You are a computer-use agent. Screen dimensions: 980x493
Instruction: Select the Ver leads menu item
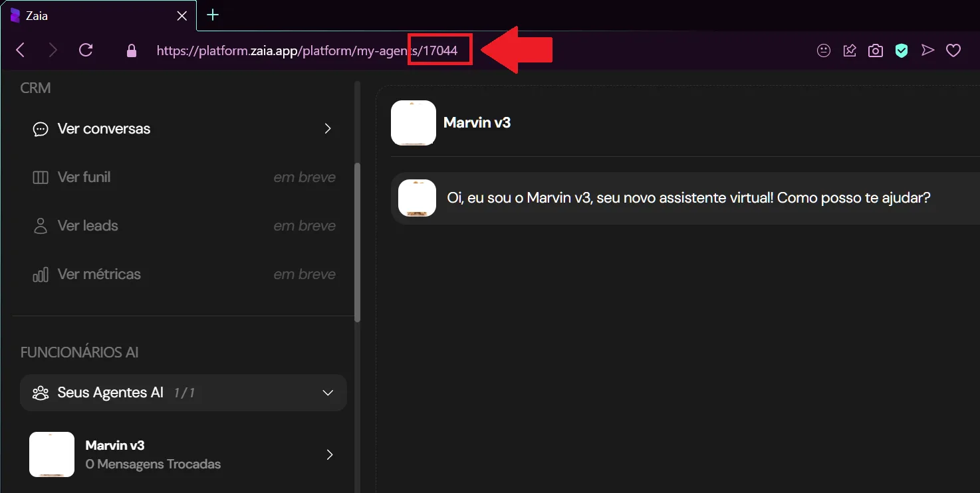(184, 226)
